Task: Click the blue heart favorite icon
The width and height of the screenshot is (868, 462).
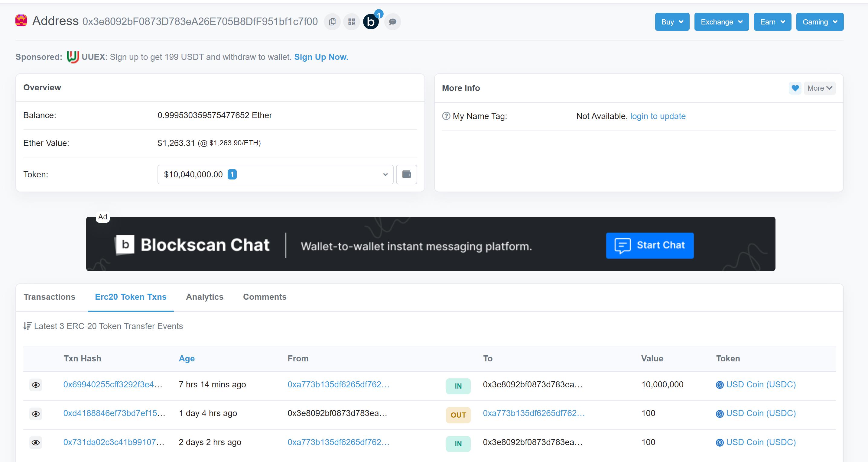Action: (x=795, y=88)
